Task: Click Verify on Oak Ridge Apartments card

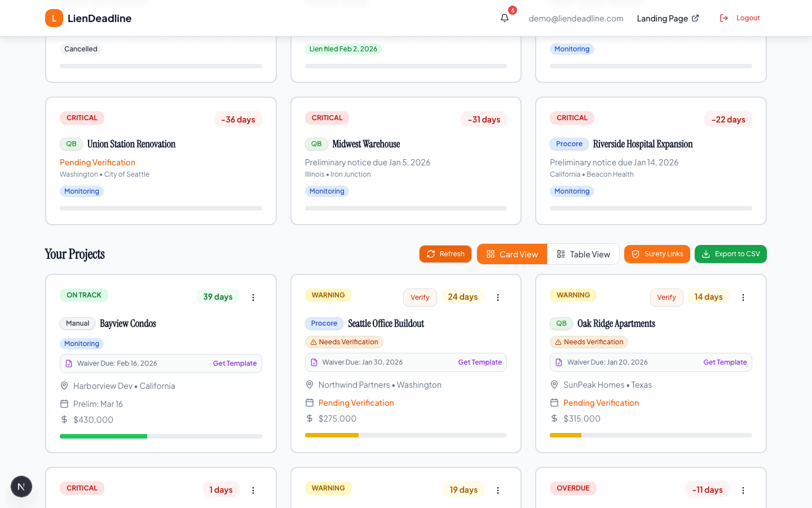Action: pyautogui.click(x=666, y=297)
